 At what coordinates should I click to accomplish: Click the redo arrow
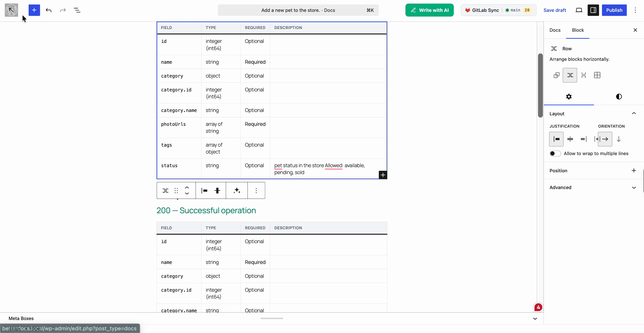(x=63, y=10)
